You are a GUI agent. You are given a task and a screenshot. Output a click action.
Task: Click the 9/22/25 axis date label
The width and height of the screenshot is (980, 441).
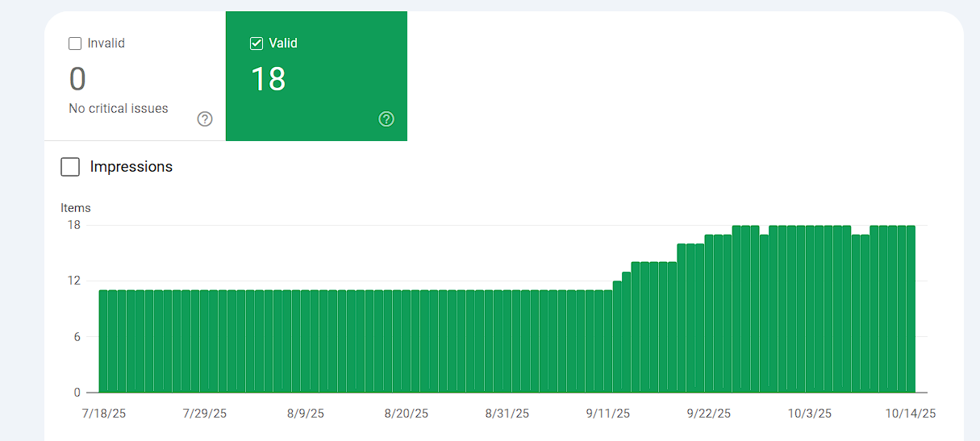(709, 414)
